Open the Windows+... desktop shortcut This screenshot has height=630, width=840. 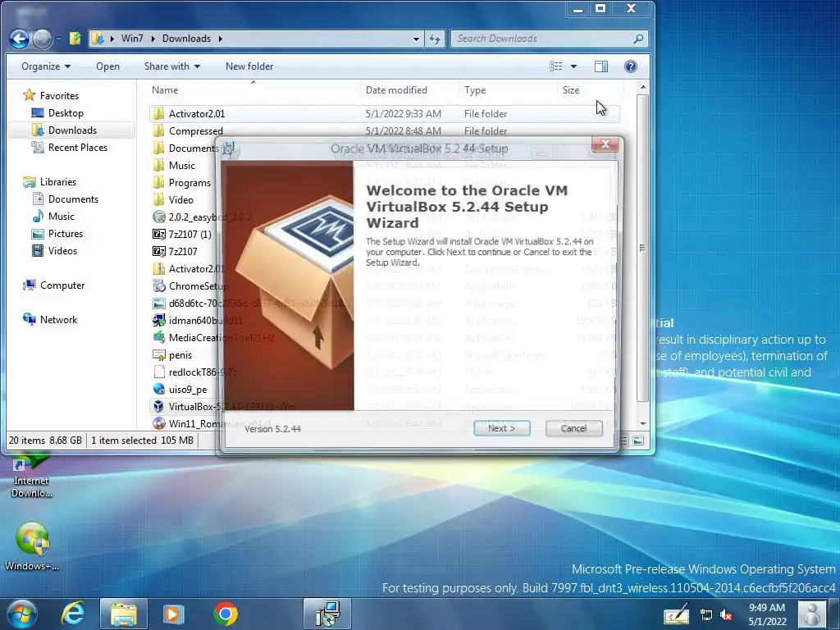pos(32,546)
